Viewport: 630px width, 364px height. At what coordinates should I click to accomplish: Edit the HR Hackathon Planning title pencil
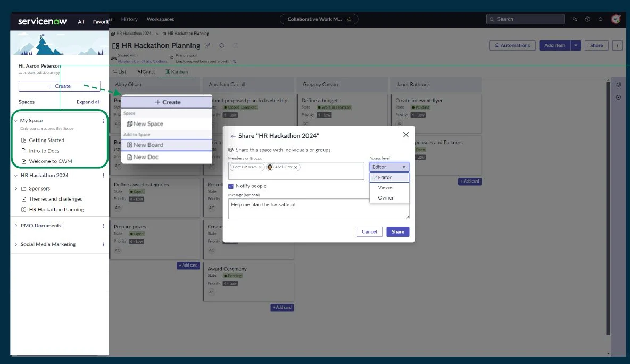(x=208, y=45)
